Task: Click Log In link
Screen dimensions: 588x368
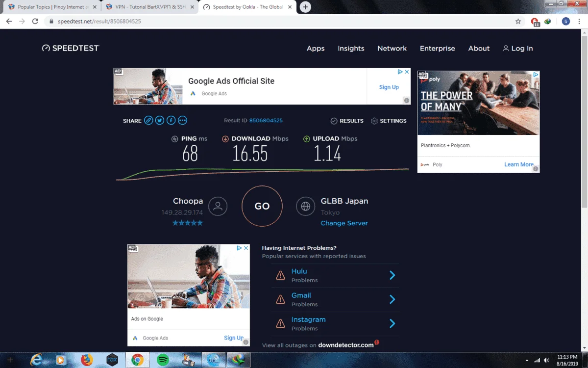Action: [518, 48]
